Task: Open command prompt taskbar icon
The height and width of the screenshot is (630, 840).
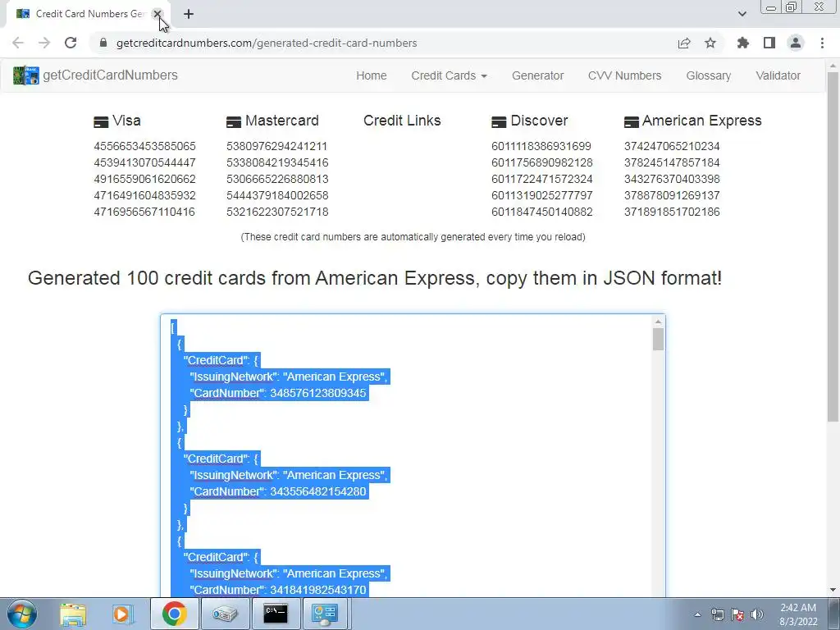Action: point(276,614)
